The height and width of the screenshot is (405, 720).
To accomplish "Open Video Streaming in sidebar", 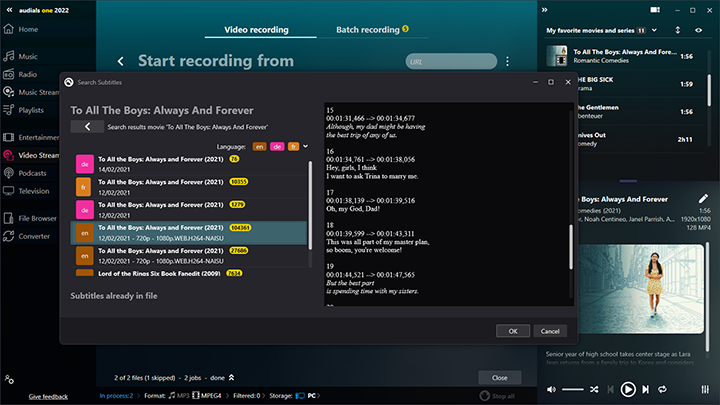I will tap(30, 155).
